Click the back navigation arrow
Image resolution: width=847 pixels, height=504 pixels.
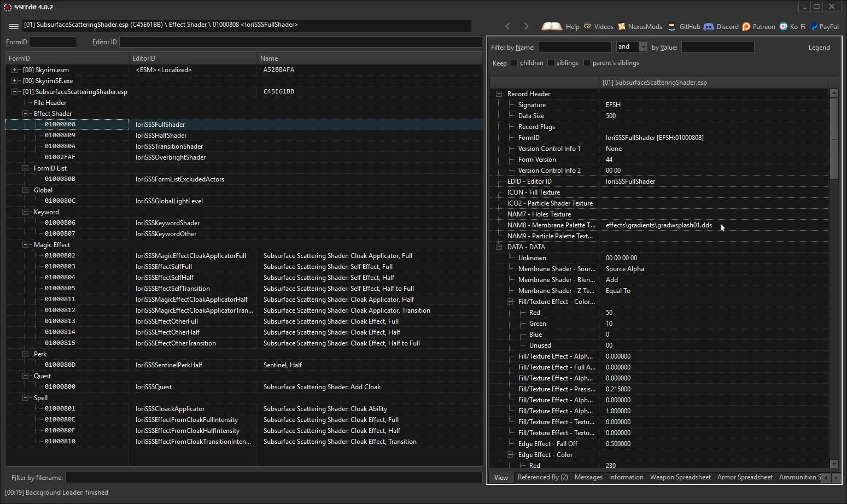[x=507, y=26]
